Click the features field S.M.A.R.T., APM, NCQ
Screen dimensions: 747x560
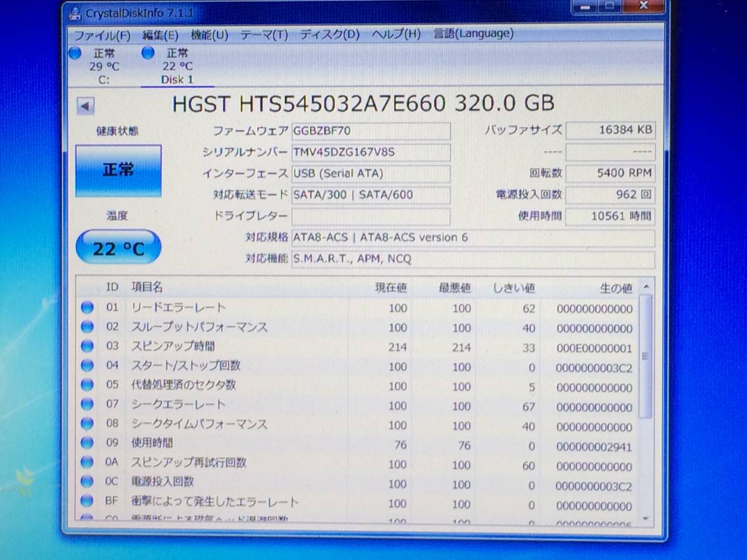tap(473, 259)
